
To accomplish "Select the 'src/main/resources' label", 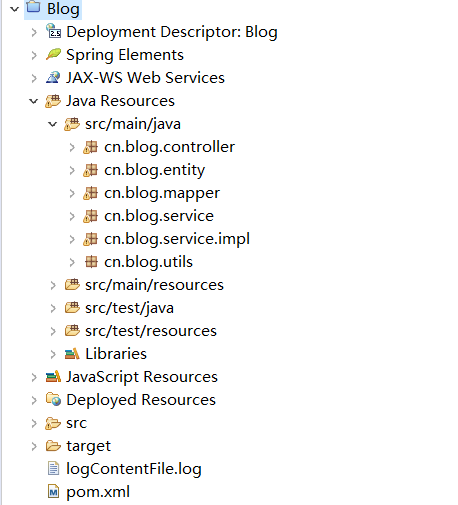I will tap(154, 285).
